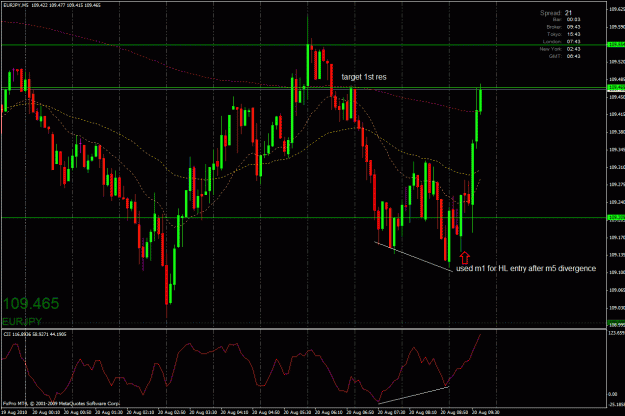Click the 'Spread: 21' readout
Viewport: 625px width, 416px height.
(556, 13)
